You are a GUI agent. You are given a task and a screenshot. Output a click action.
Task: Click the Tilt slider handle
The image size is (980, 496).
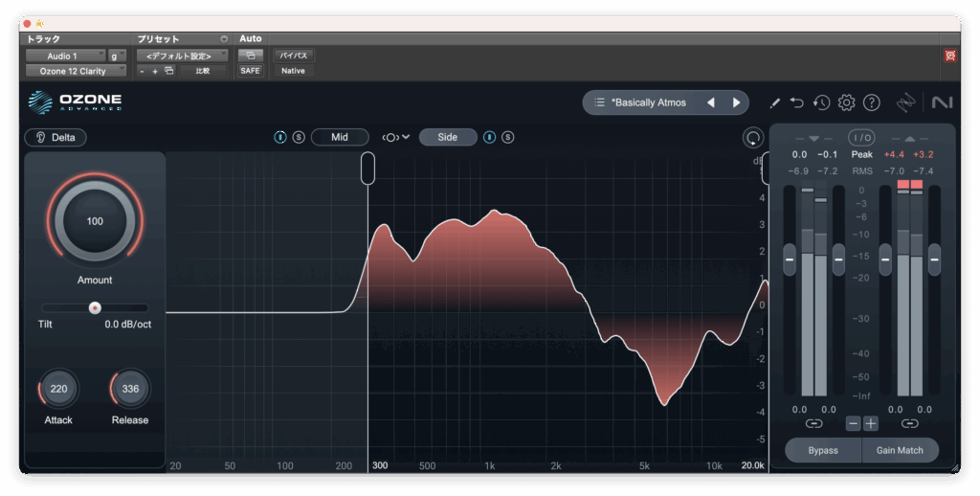(x=95, y=307)
